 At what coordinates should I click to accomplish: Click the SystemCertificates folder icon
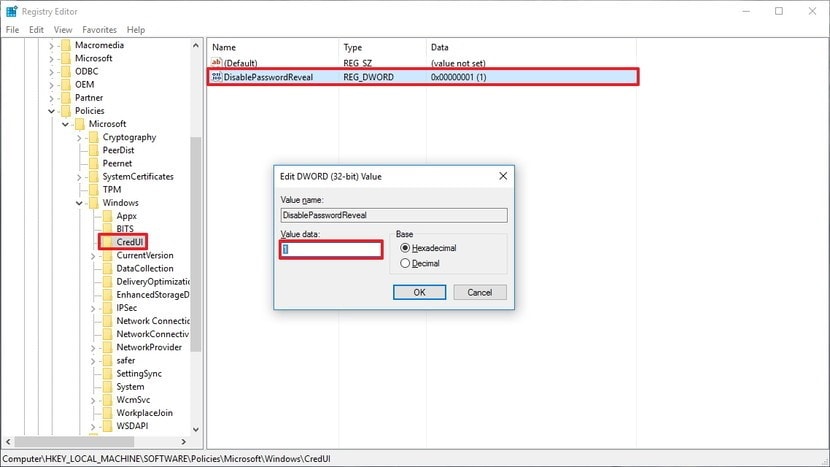pos(94,177)
